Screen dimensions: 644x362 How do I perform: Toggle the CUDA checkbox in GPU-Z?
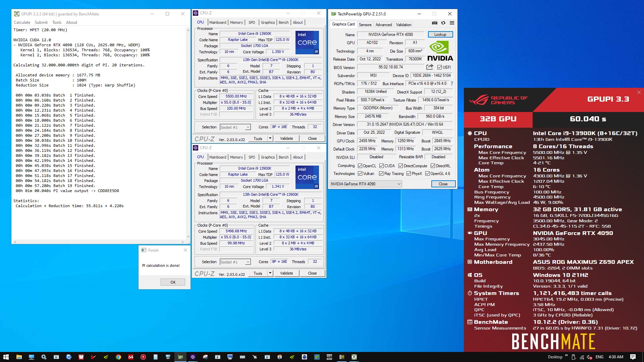pyautogui.click(x=381, y=166)
